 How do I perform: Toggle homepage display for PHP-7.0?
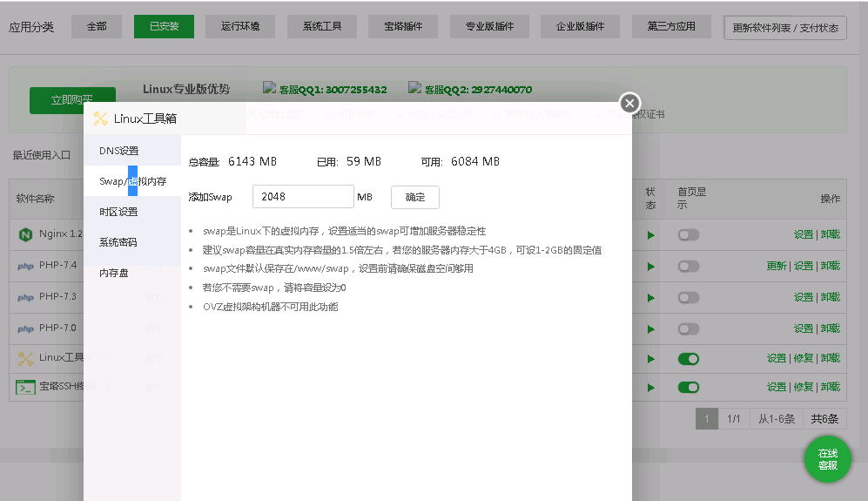[689, 329]
